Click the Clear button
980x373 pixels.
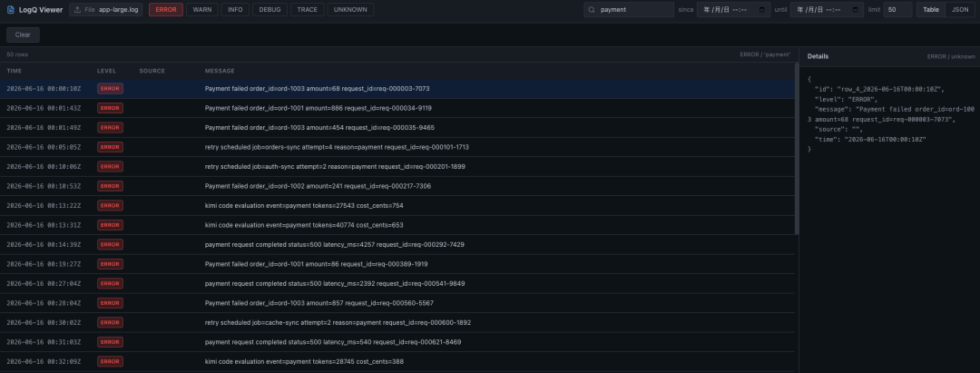[23, 35]
